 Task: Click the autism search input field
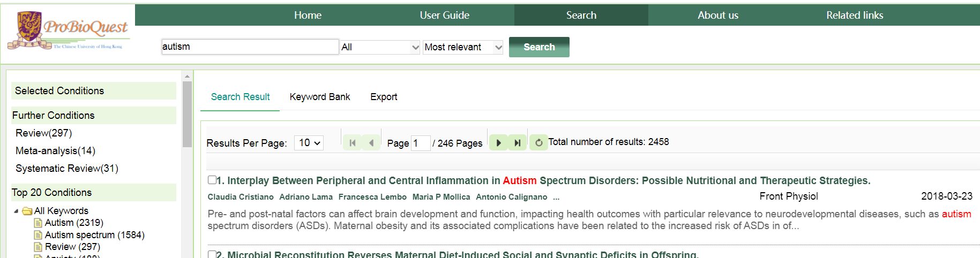pos(250,47)
